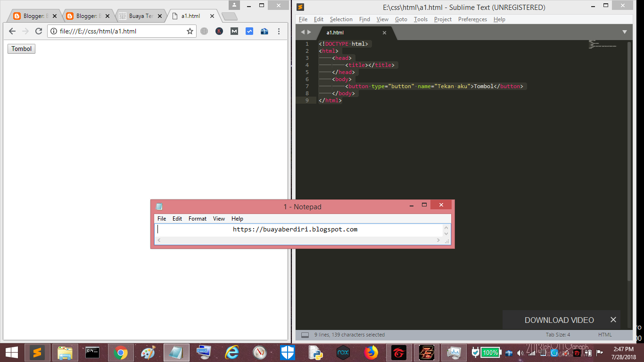The image size is (644, 362).
Task: Open Notepad View menu
Action: pos(219,219)
